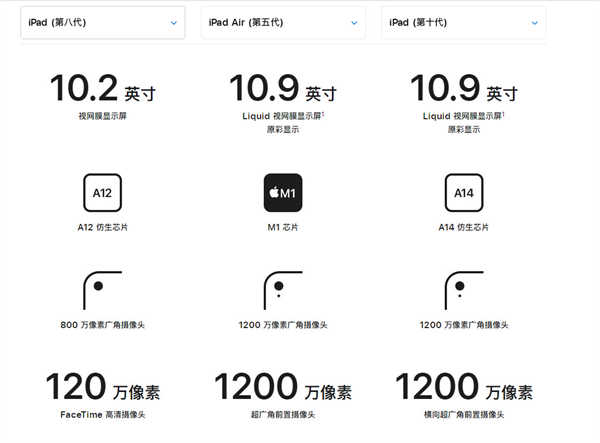Click 原彩显示 in the iPad (第十代) column

[x=464, y=130]
